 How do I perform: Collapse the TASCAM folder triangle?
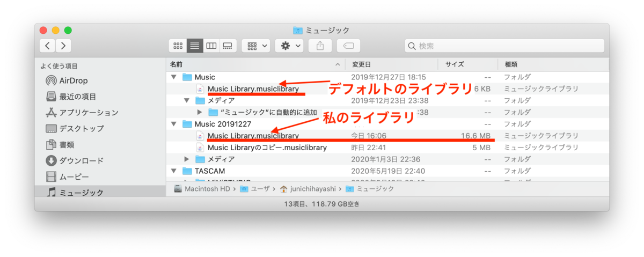pyautogui.click(x=173, y=171)
